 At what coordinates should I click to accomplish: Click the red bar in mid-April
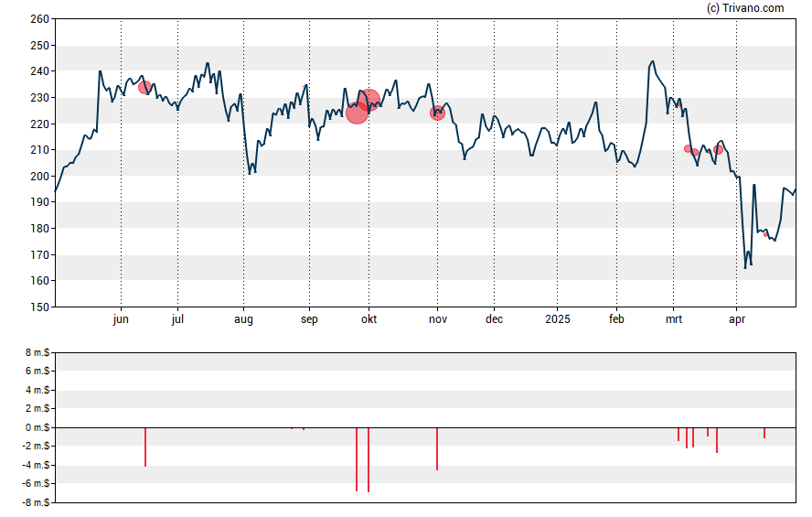(764, 433)
